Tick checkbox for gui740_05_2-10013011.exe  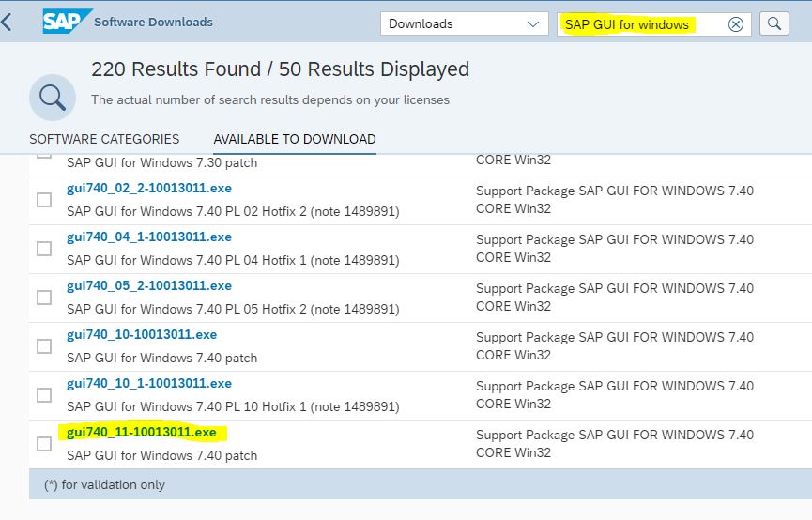pyautogui.click(x=44, y=298)
